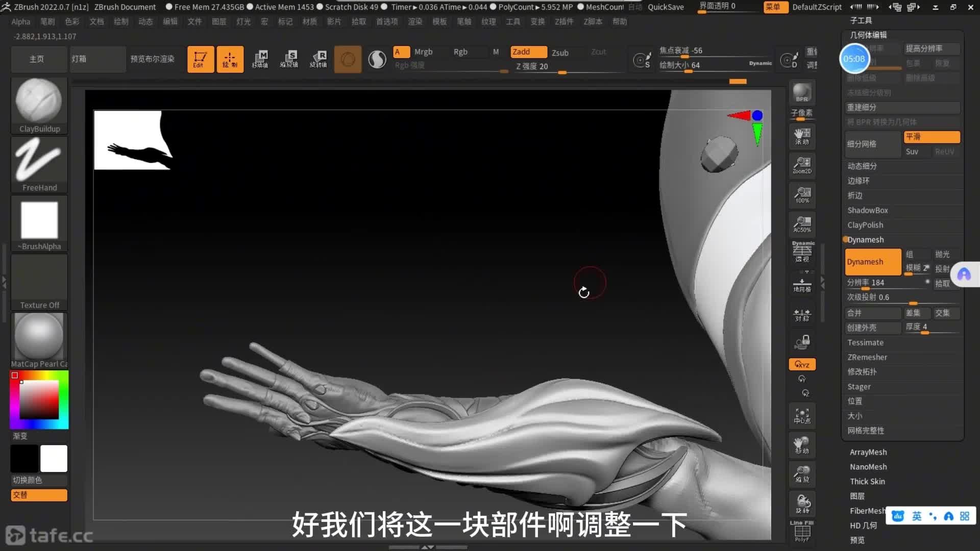The width and height of the screenshot is (980, 551).
Task: Collapse the Dynamesh section header
Action: pos(865,240)
